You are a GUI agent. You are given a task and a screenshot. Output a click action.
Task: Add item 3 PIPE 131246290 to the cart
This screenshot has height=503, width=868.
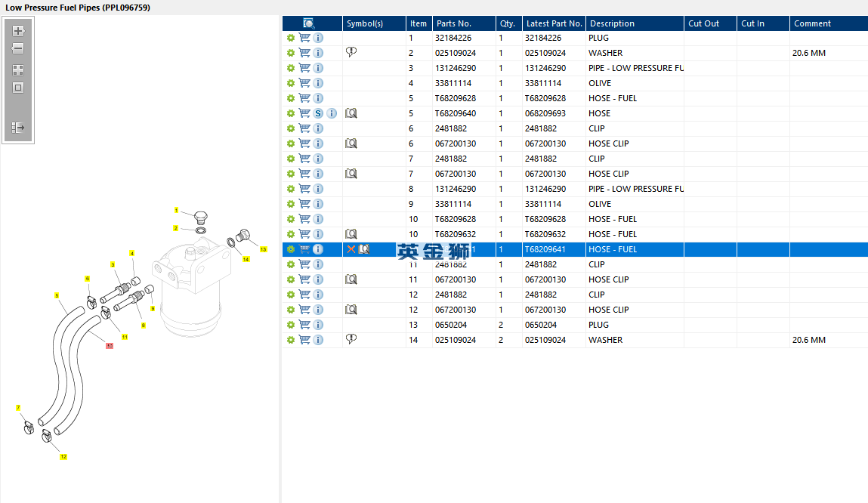click(x=304, y=68)
